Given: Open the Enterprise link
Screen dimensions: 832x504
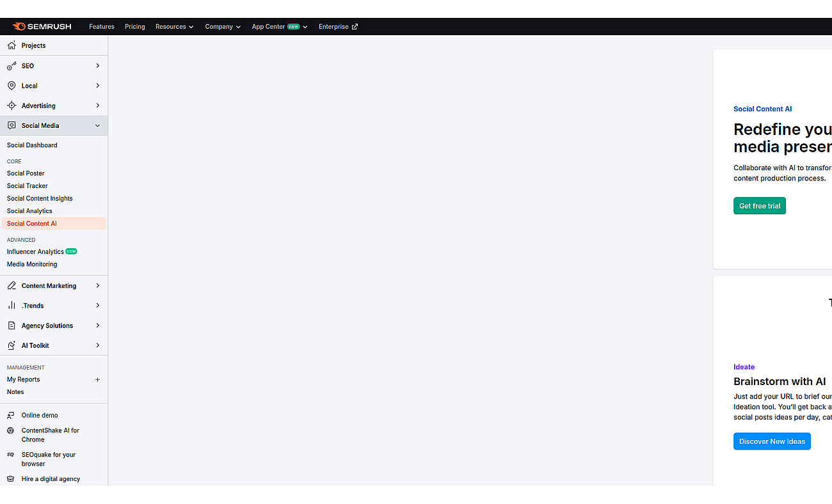Looking at the screenshot, I should (x=339, y=27).
